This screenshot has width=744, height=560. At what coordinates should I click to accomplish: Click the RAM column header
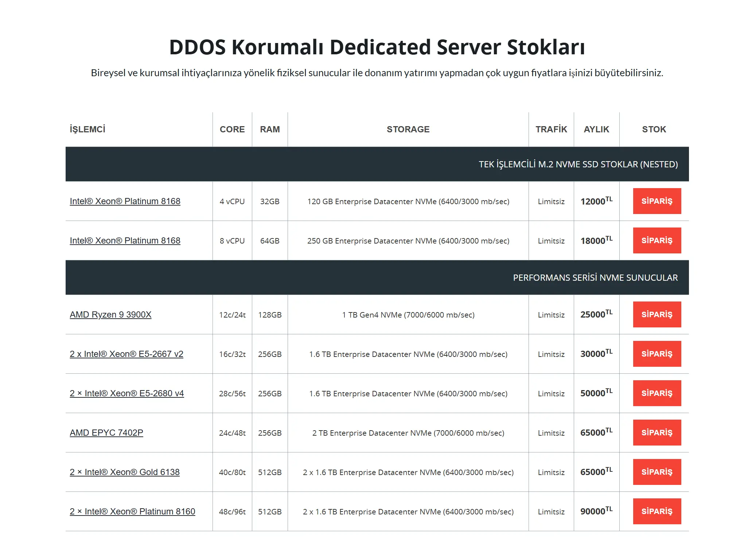[270, 129]
